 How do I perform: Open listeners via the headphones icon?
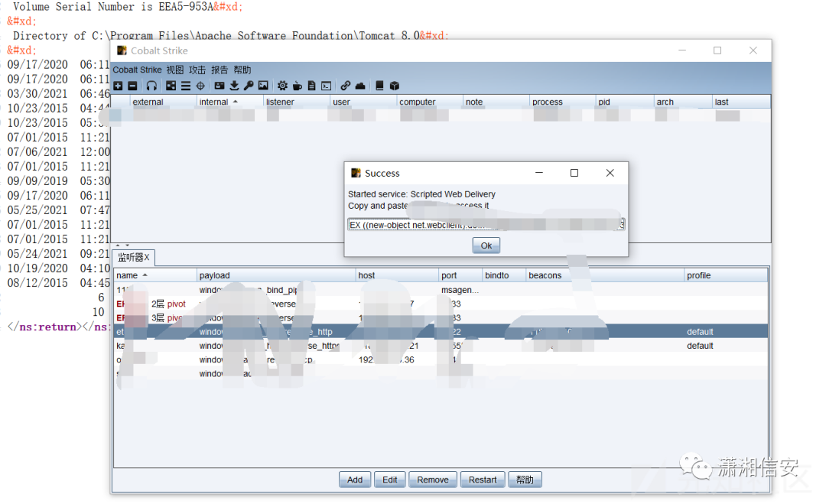click(151, 86)
